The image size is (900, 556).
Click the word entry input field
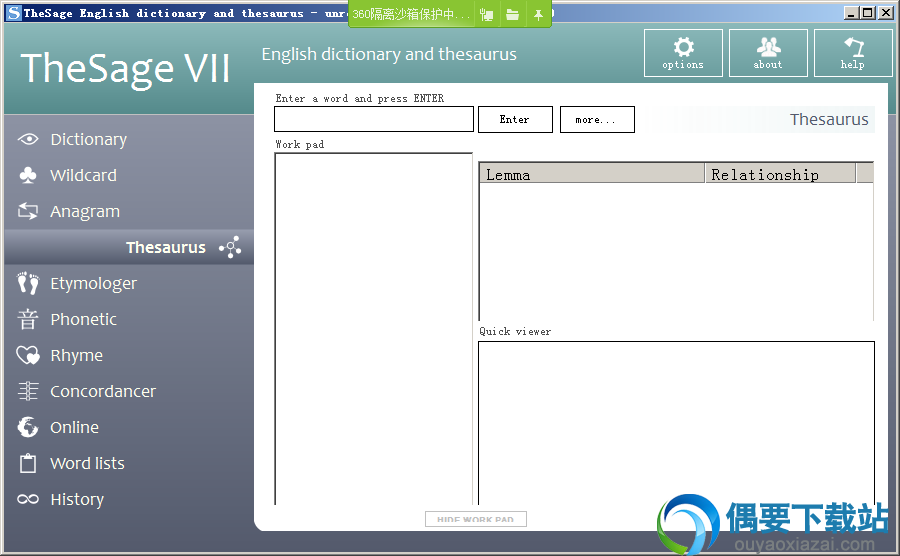[x=374, y=119]
